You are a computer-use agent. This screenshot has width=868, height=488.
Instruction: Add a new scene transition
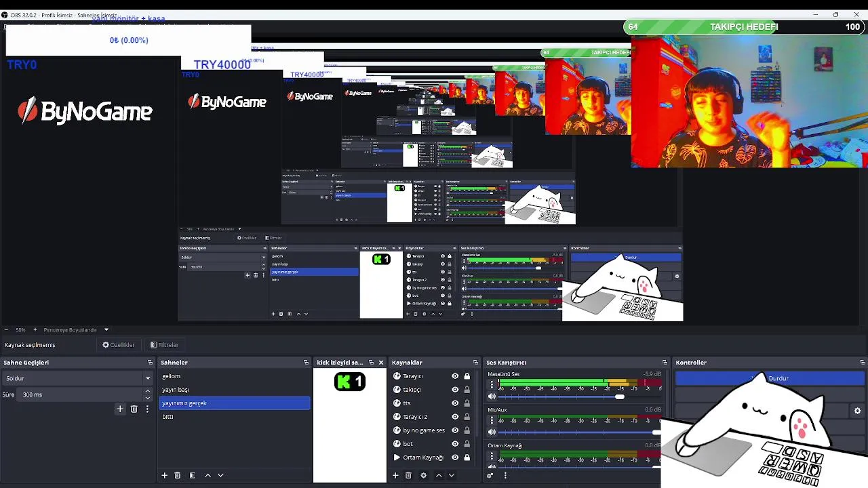click(x=120, y=409)
